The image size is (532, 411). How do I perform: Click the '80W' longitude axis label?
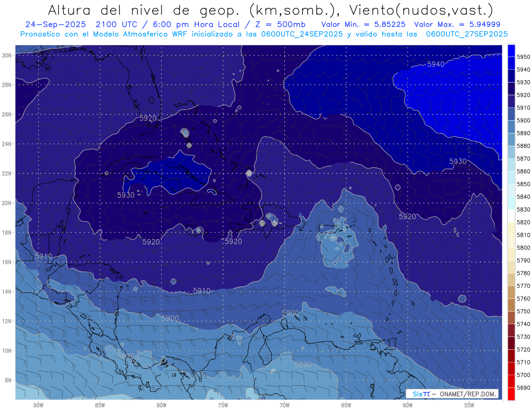(x=161, y=406)
